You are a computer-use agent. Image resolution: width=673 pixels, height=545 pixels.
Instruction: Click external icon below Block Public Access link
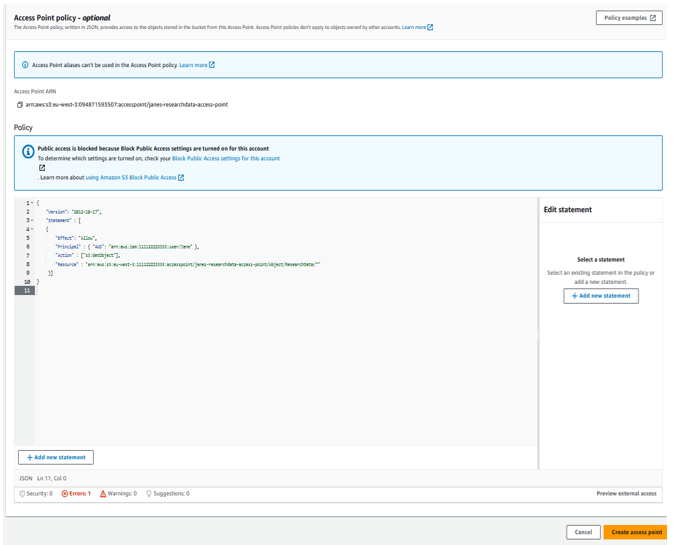click(42, 168)
